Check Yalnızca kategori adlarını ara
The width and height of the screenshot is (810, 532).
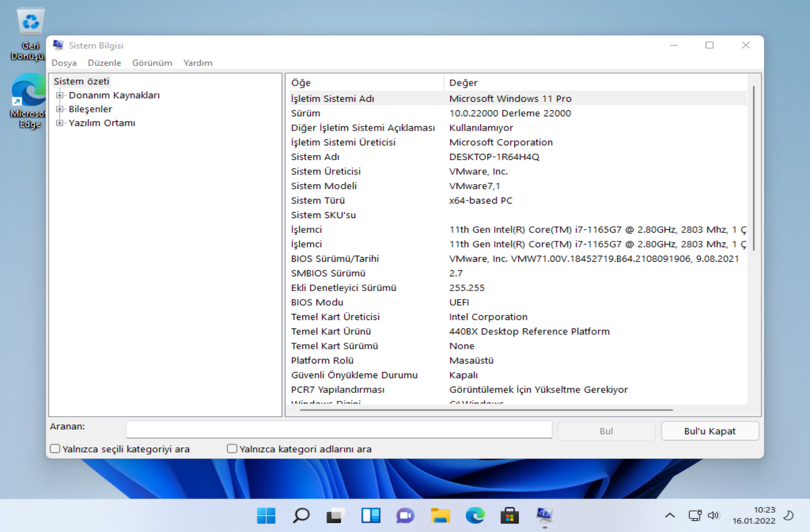(232, 448)
